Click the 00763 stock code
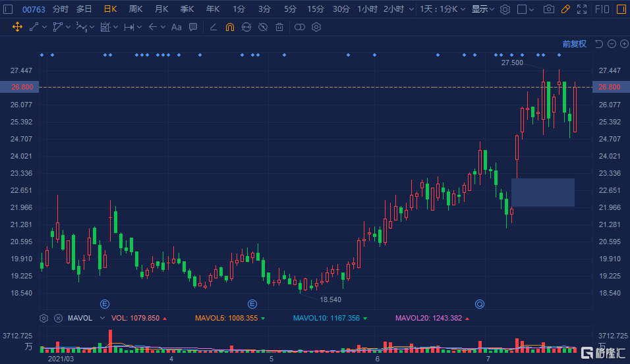Screen dimensions: 630x364 [x=34, y=9]
